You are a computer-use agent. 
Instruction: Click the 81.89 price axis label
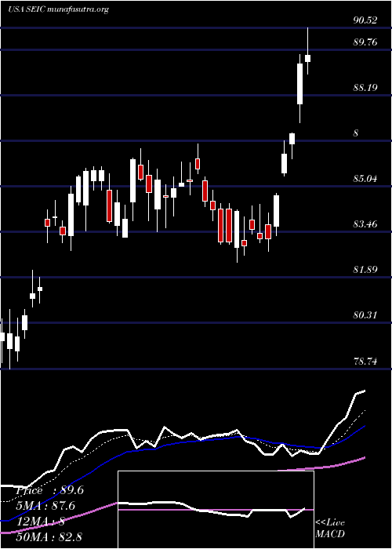pos(365,270)
